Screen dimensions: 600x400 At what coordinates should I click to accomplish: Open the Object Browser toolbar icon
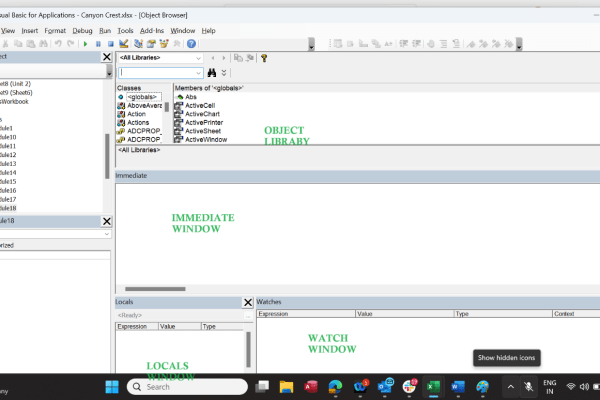(x=164, y=44)
